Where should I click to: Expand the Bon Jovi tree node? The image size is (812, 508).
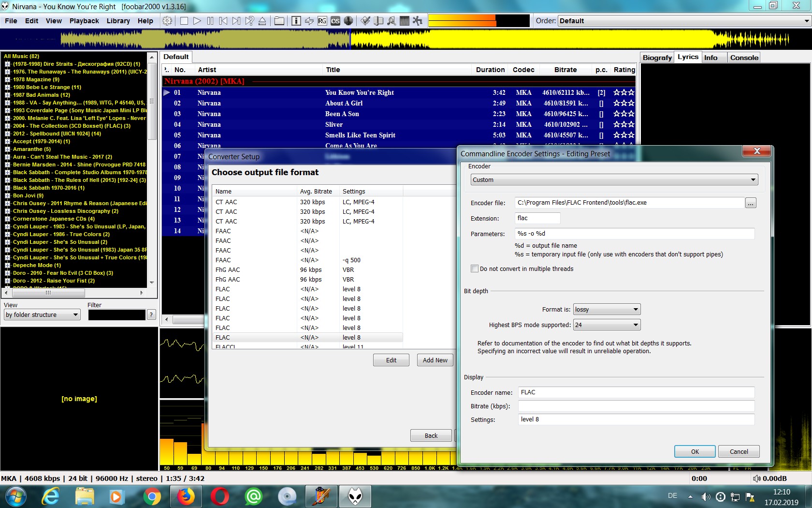point(7,195)
